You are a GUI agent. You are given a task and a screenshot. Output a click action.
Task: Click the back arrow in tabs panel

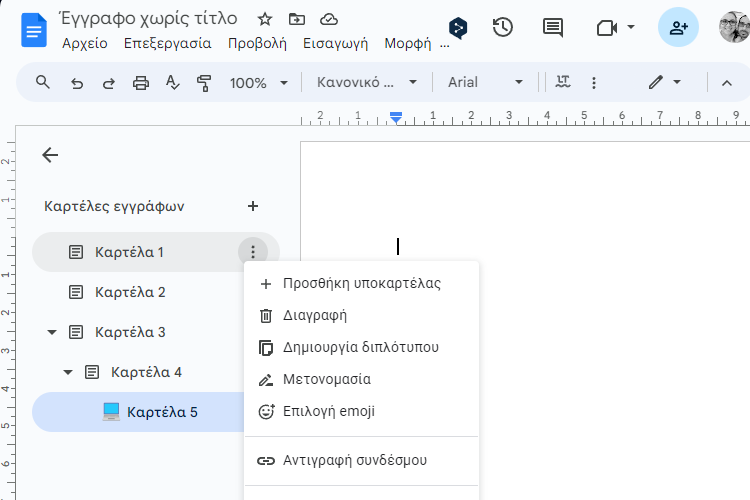(50, 155)
